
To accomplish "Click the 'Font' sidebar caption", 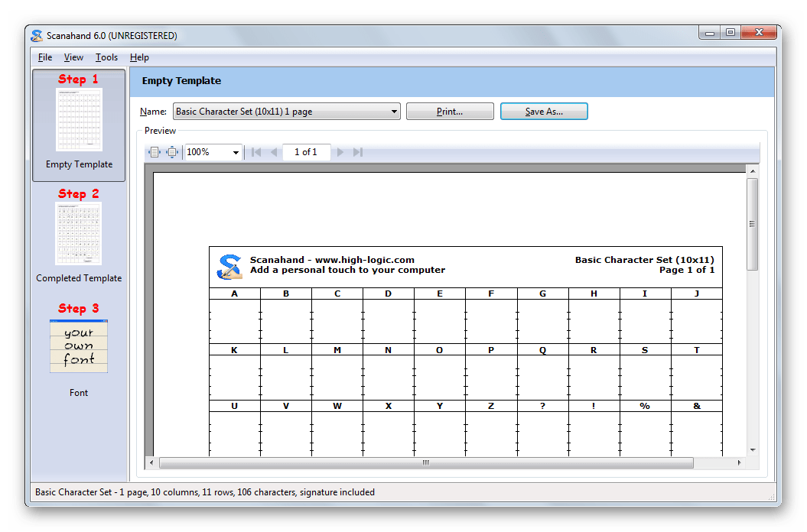I will pos(79,393).
